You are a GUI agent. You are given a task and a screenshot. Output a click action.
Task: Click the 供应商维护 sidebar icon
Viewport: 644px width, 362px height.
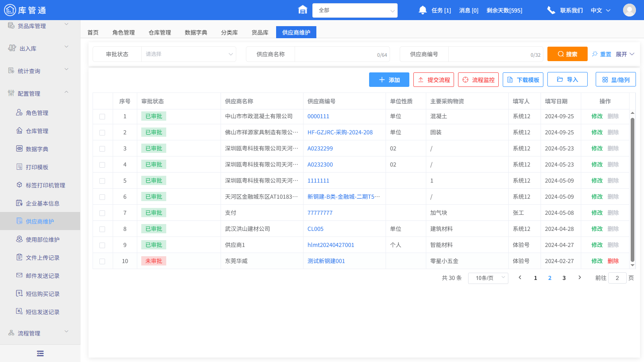pyautogui.click(x=19, y=221)
